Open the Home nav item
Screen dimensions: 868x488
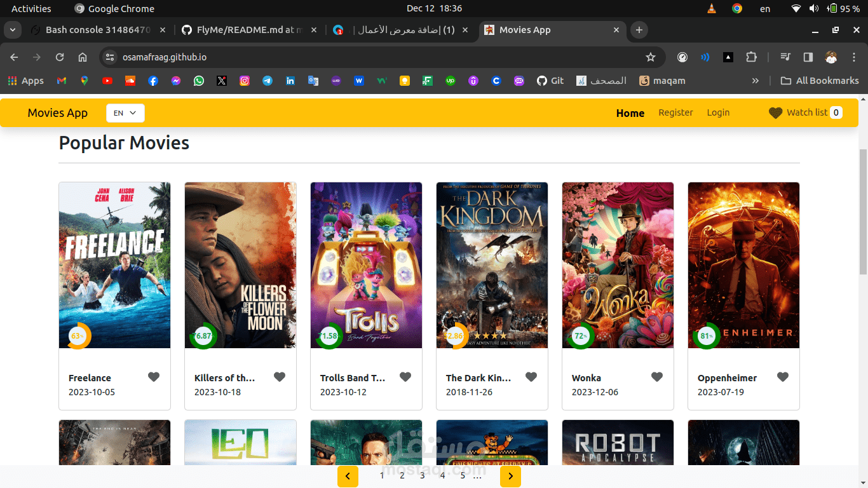(x=630, y=113)
